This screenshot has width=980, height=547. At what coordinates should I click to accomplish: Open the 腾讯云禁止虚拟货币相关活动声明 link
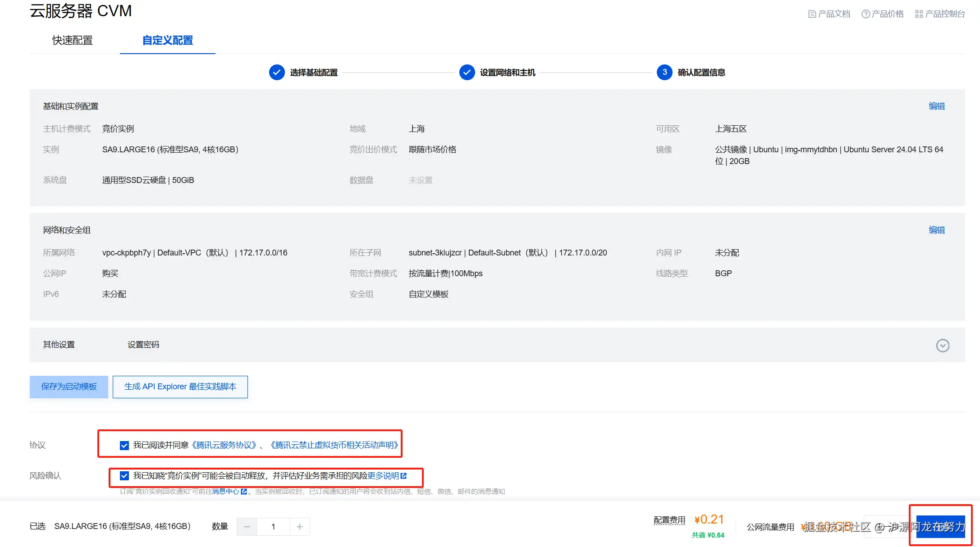334,445
